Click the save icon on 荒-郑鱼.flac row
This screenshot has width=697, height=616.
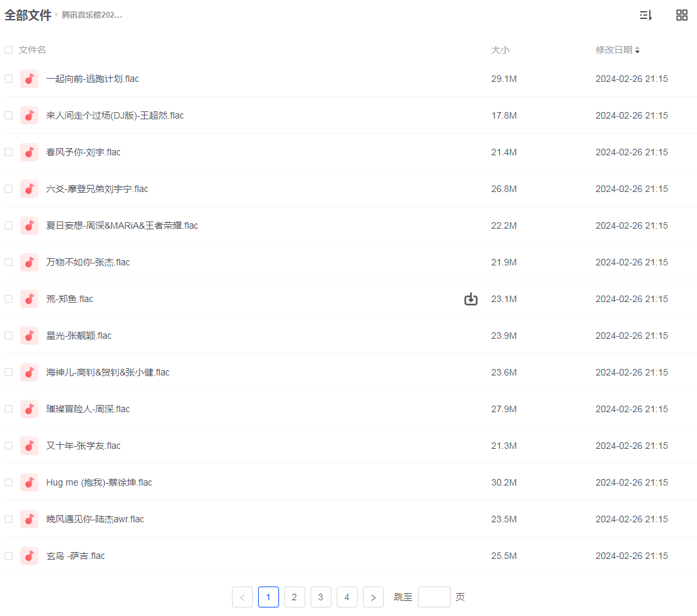(471, 299)
